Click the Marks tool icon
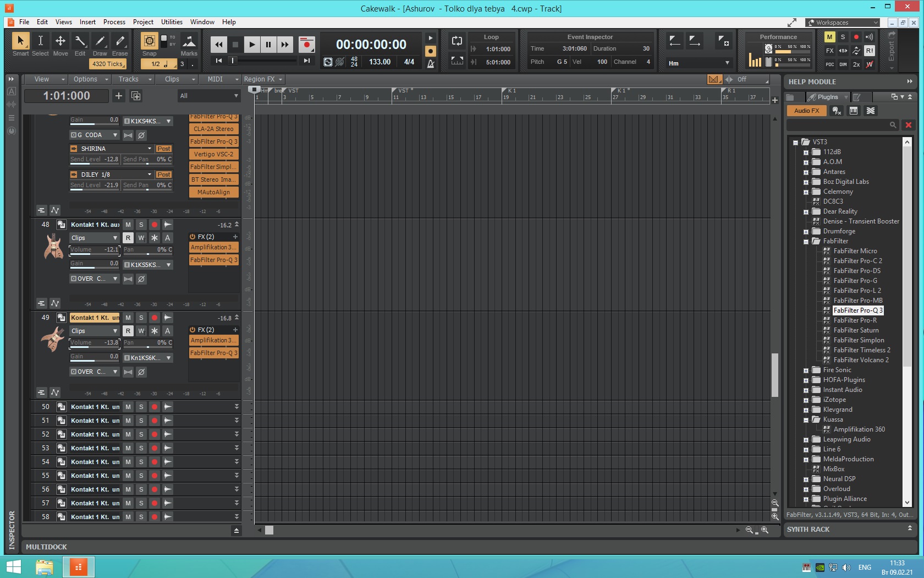Screen dimensions: 924x578 [x=189, y=42]
